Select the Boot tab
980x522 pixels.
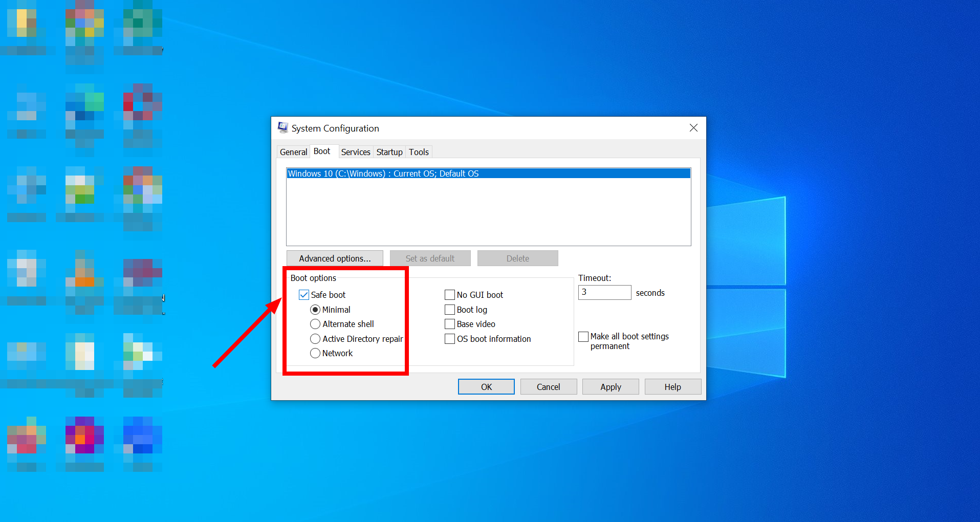(322, 151)
